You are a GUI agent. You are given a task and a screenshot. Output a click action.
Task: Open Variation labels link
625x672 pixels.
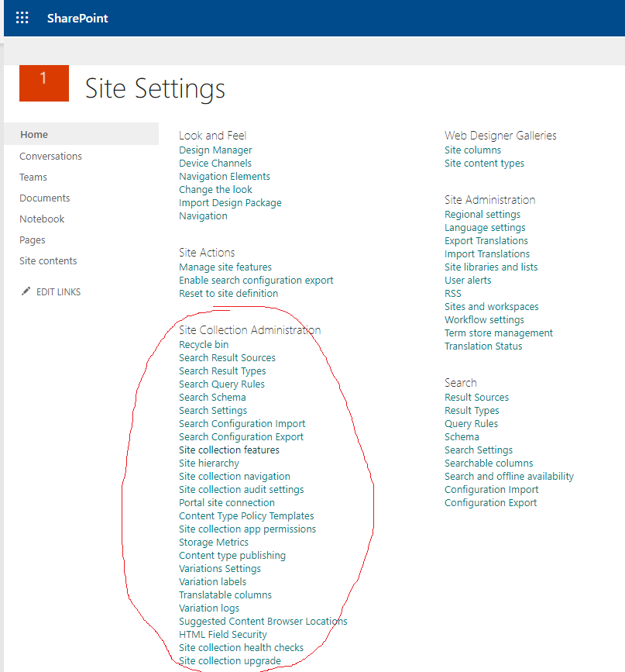click(212, 582)
